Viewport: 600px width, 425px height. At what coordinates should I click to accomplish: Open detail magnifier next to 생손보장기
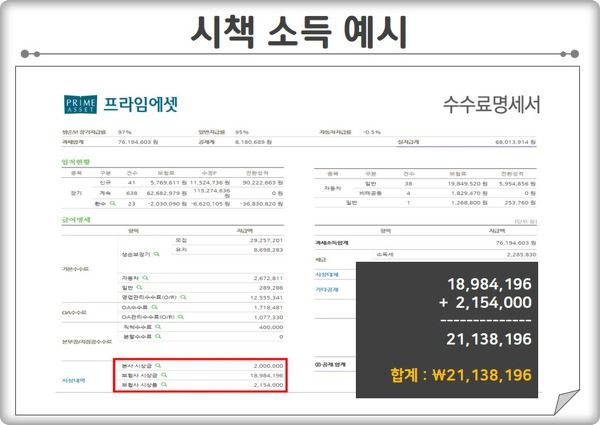157,254
